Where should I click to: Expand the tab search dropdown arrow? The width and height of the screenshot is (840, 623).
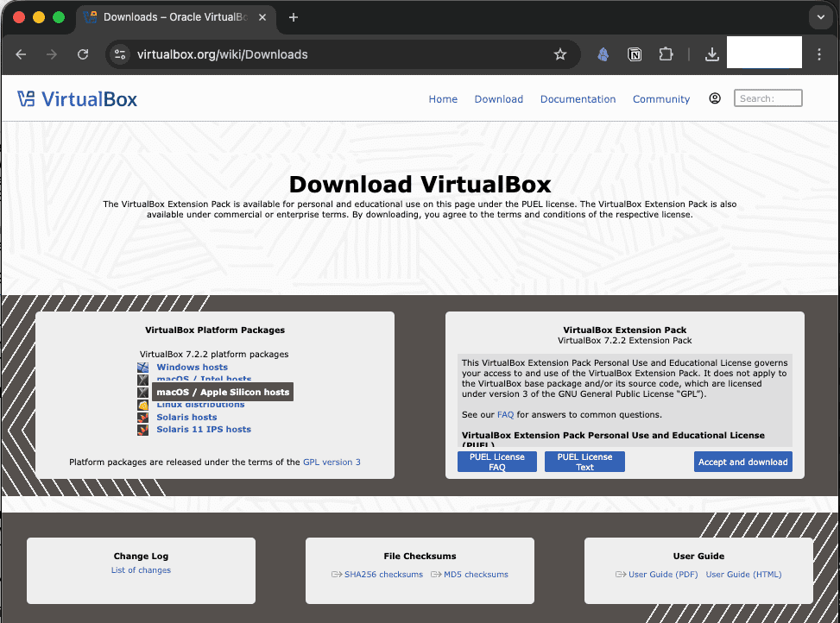[819, 17]
